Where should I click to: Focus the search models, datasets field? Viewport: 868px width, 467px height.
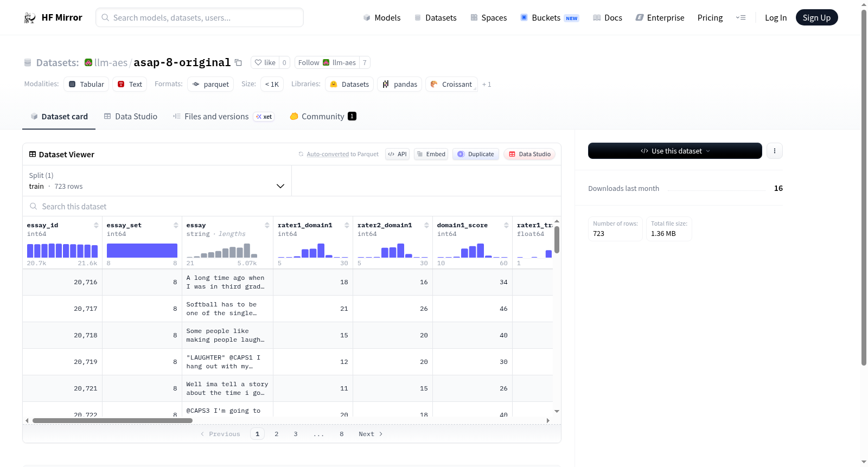(x=200, y=17)
